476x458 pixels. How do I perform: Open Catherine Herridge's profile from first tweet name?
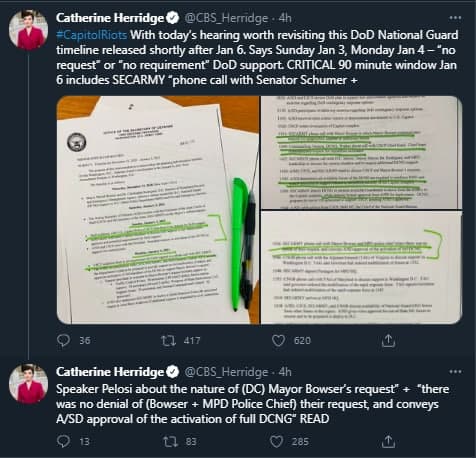(x=110, y=18)
